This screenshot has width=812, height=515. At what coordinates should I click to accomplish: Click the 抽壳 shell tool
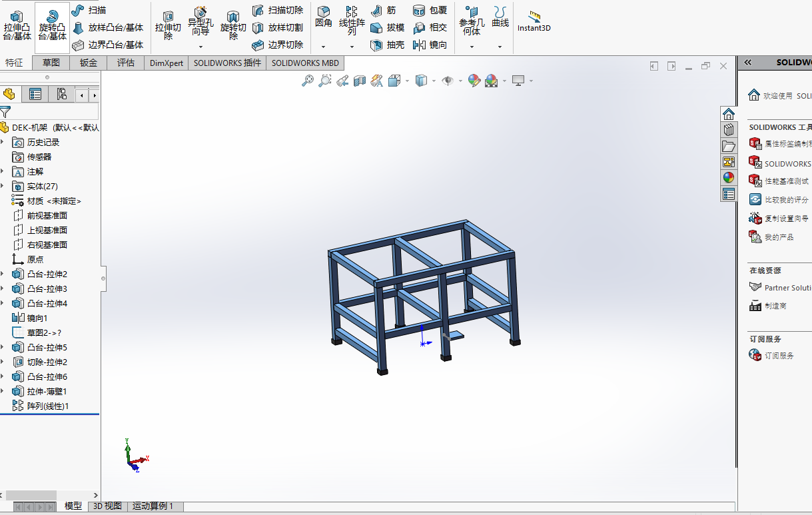pos(388,45)
